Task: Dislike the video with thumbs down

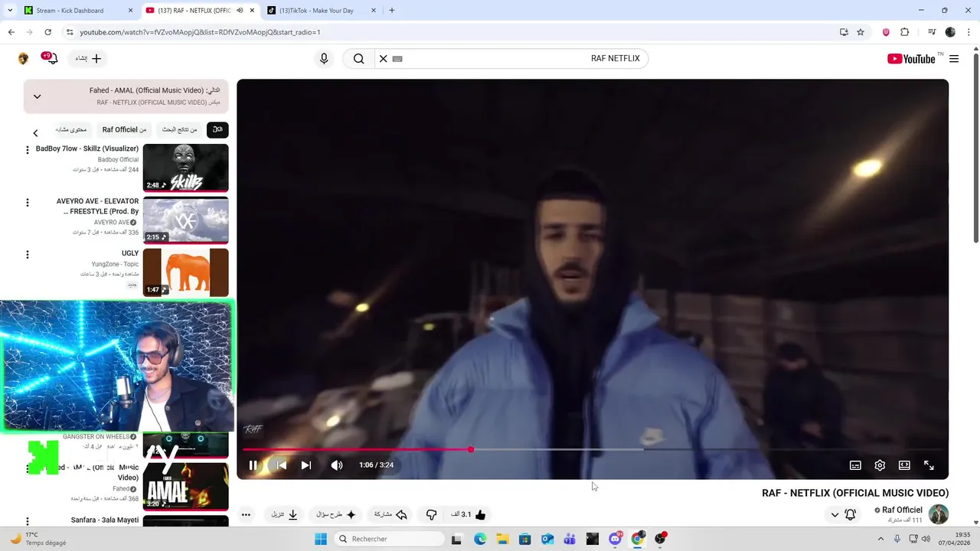Action: tap(431, 515)
